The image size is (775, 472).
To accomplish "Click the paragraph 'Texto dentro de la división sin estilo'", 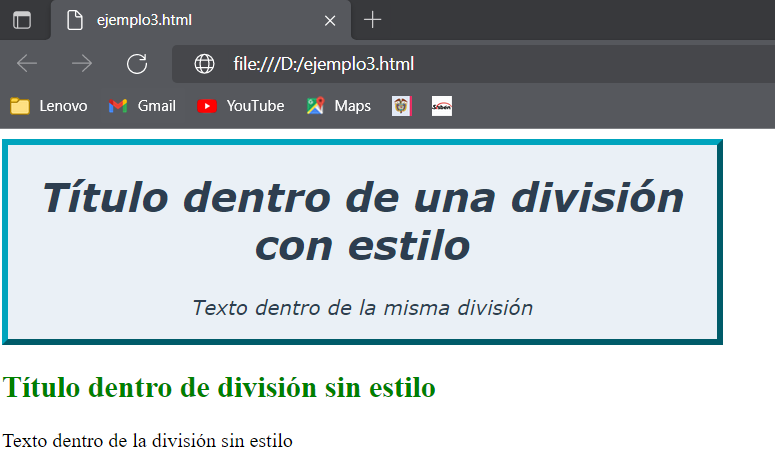I will pos(148,440).
